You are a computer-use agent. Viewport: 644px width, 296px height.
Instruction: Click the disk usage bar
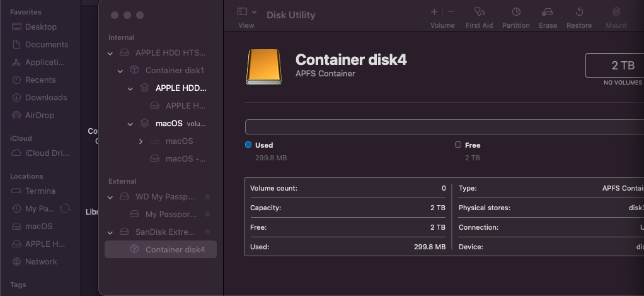[x=441, y=127]
